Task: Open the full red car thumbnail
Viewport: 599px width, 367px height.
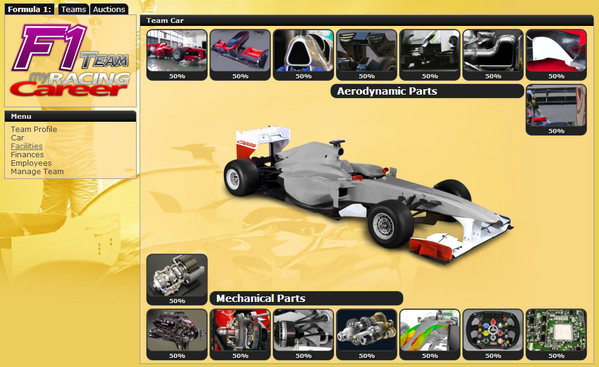Action: [x=177, y=55]
